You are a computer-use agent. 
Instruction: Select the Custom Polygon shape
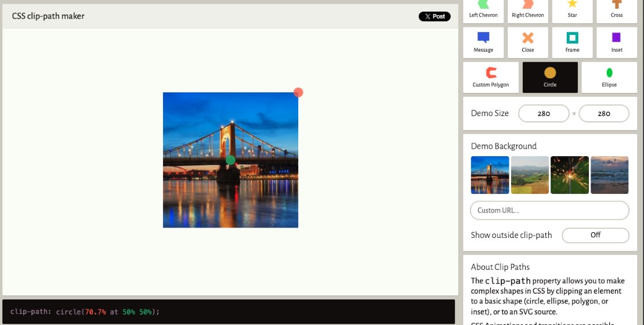click(491, 77)
